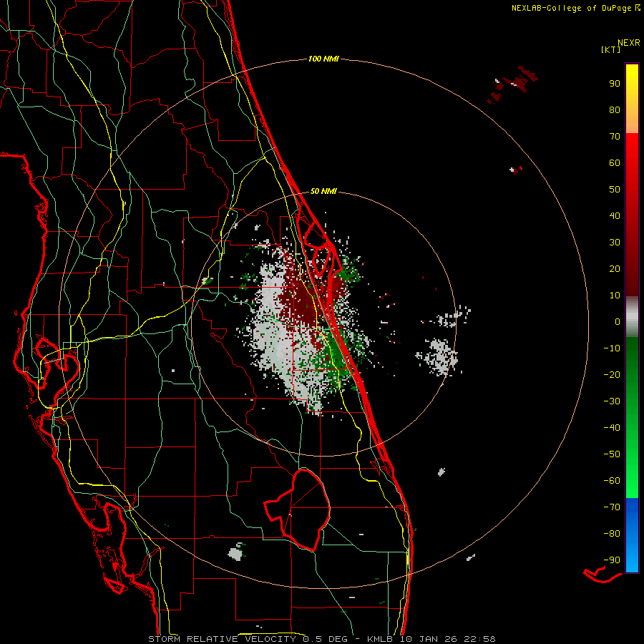The width and height of the screenshot is (644, 644).
Task: Click the 0.5 DEG elevation text
Action: (325, 639)
